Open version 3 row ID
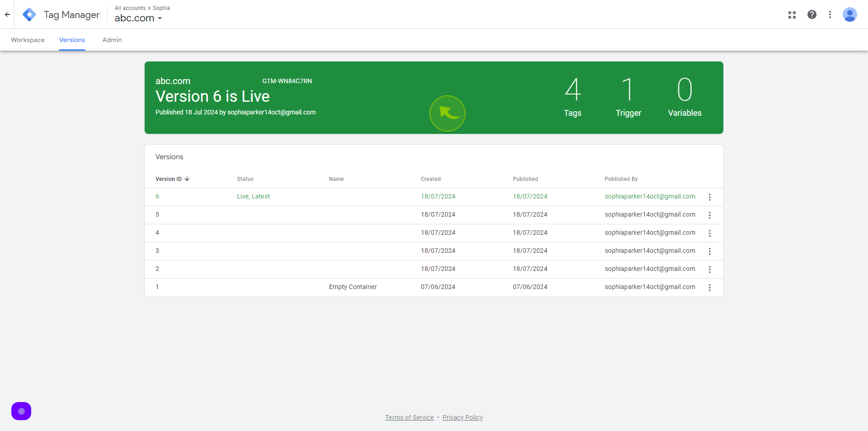The width and height of the screenshot is (868, 431). point(157,251)
